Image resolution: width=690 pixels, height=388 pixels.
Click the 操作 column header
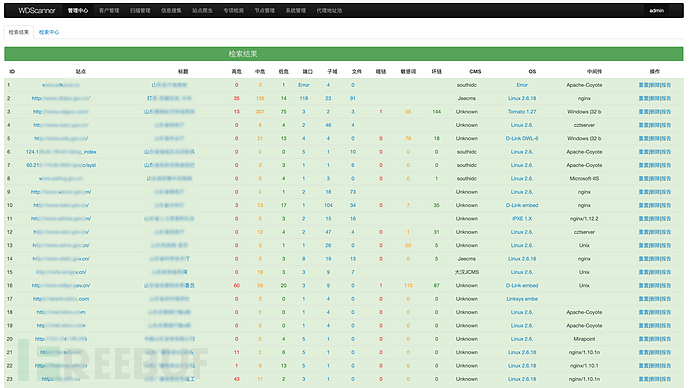pyautogui.click(x=655, y=71)
